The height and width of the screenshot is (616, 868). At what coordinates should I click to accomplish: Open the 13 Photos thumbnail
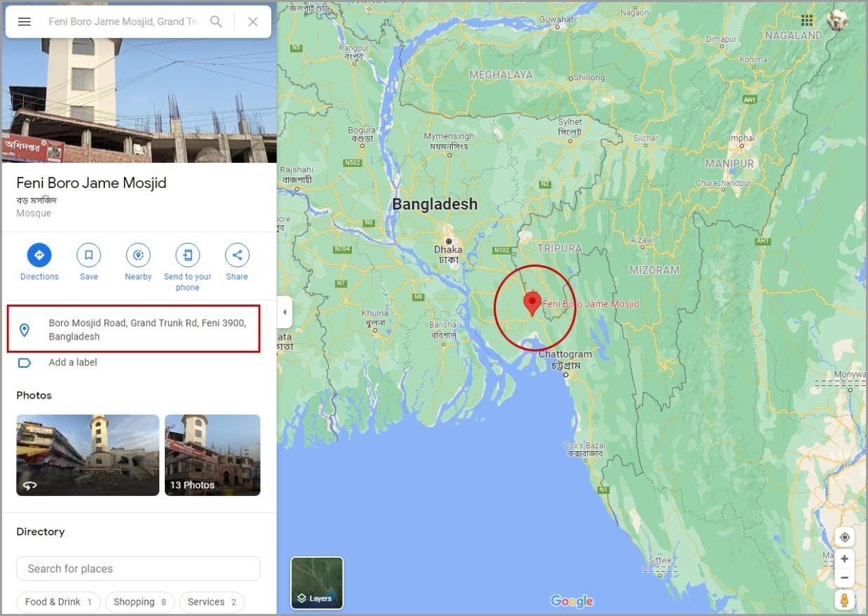[x=212, y=455]
